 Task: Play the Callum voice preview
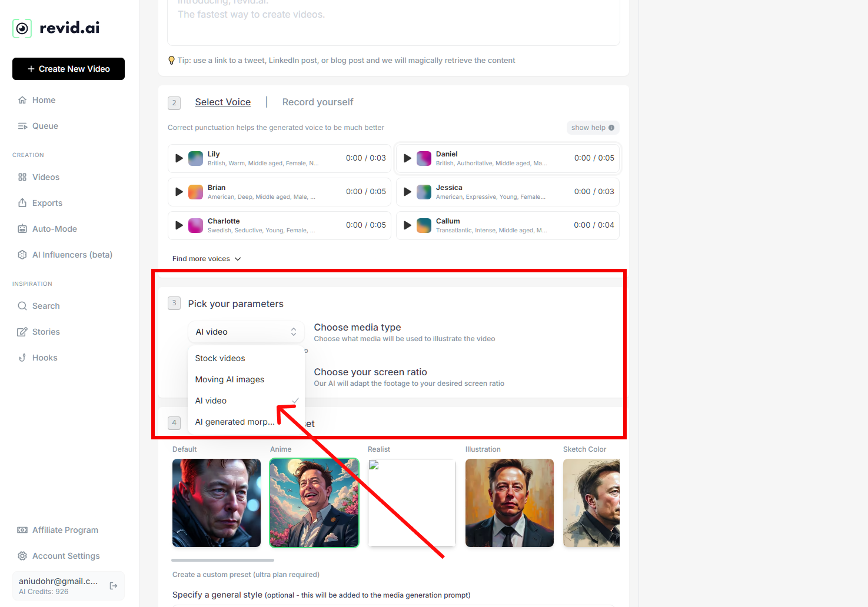click(407, 225)
